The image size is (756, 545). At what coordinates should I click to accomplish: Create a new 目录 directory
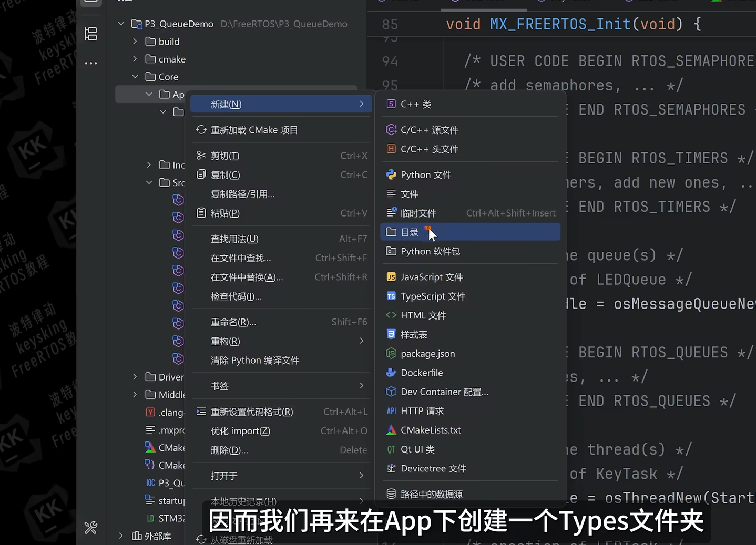click(x=470, y=232)
